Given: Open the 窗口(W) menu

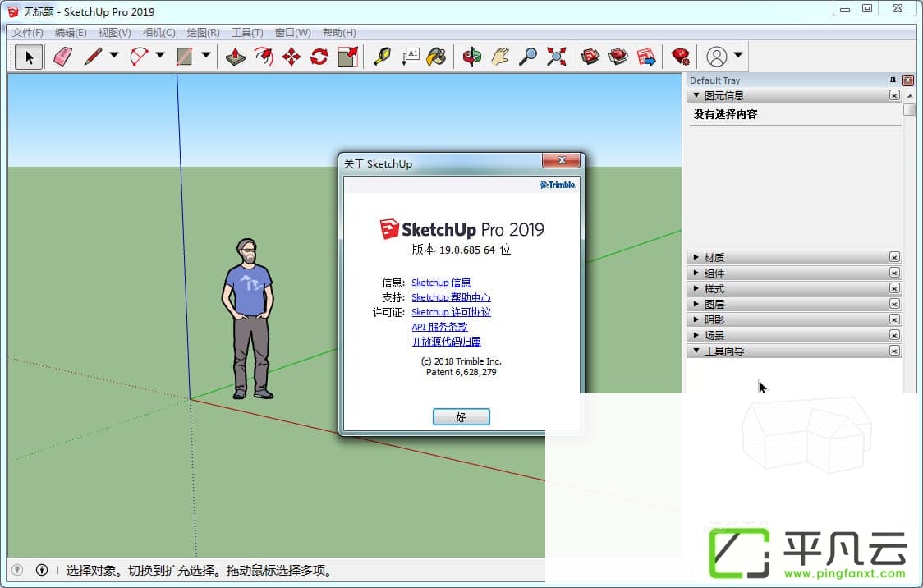Looking at the screenshot, I should coord(292,32).
